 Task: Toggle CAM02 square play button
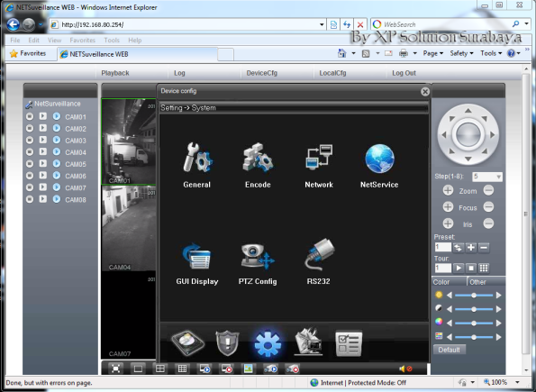(x=42, y=128)
